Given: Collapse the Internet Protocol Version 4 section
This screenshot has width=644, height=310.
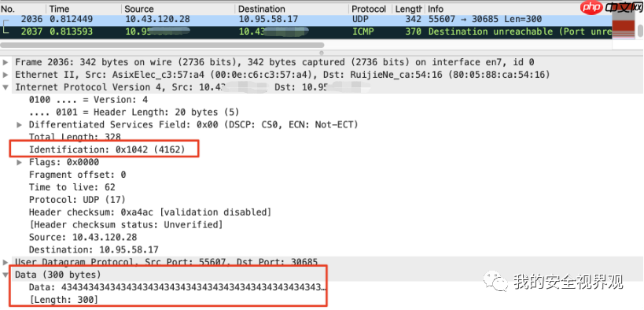Looking at the screenshot, I should pyautogui.click(x=6, y=87).
